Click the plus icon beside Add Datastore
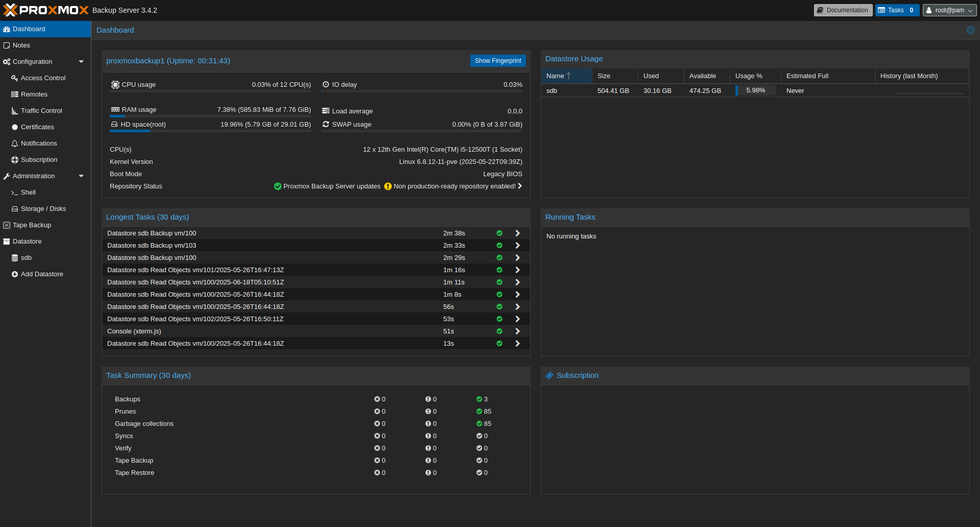 coord(15,274)
